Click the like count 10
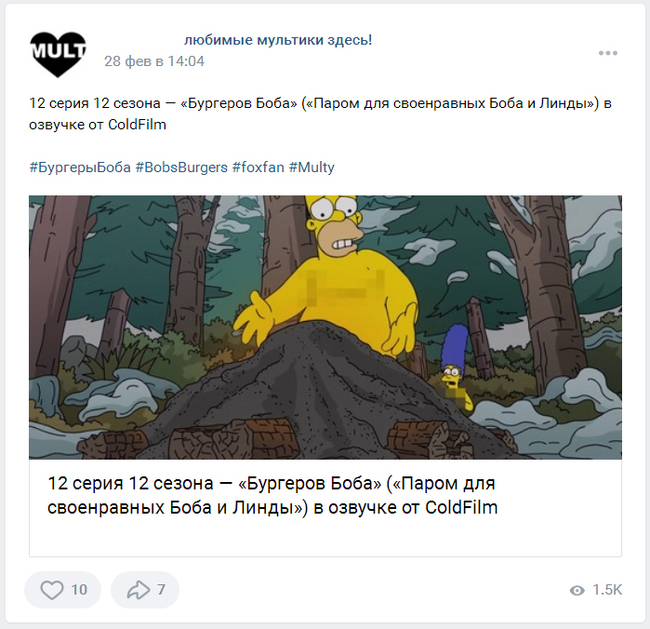 click(79, 590)
